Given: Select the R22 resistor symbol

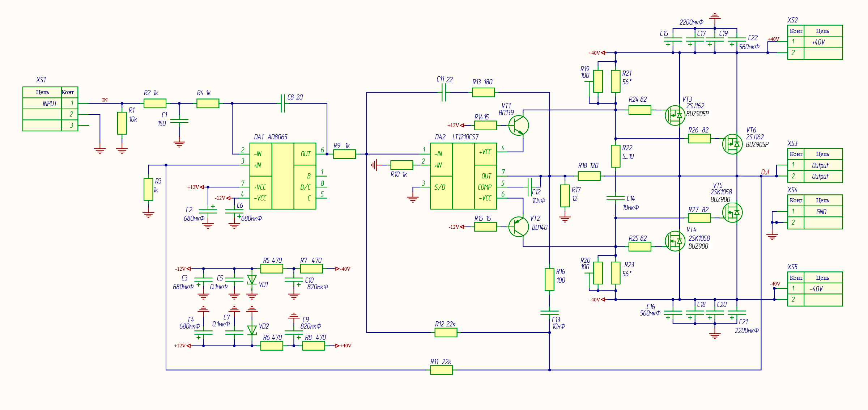Looking at the screenshot, I should 616,156.
